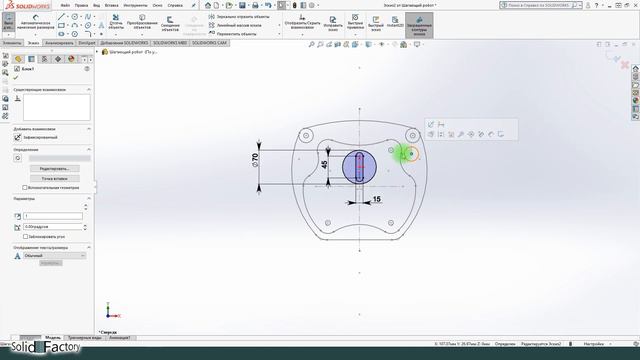Open the ConfigurationManager tab
Viewport: 640px width, 360px height.
(x=44, y=59)
